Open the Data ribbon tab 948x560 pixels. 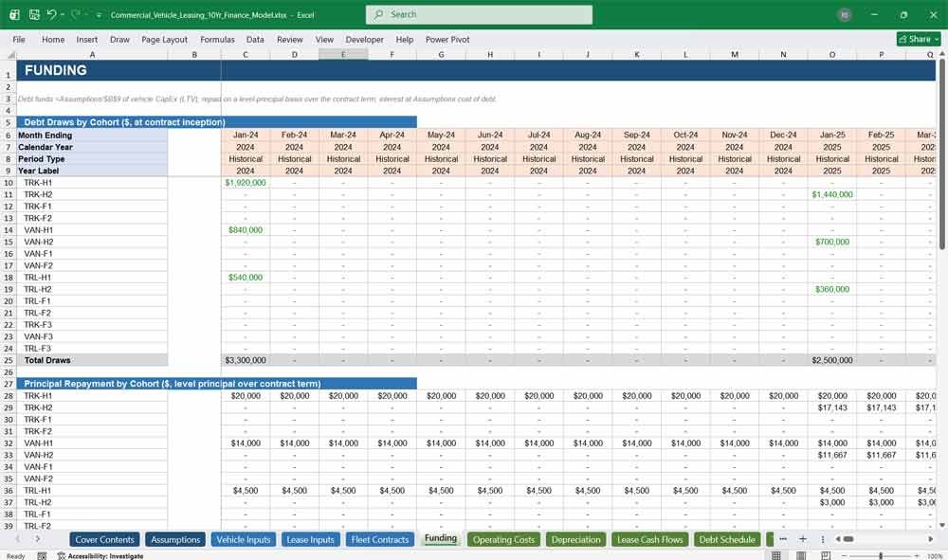pos(255,39)
